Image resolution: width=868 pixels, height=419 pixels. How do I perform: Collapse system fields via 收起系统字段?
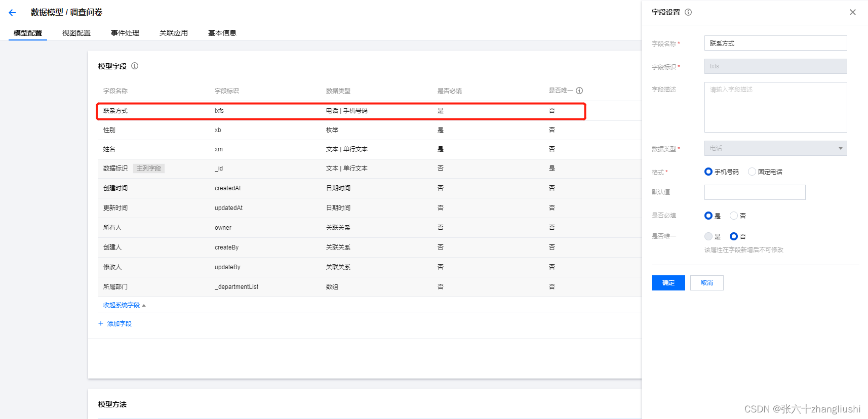[124, 305]
